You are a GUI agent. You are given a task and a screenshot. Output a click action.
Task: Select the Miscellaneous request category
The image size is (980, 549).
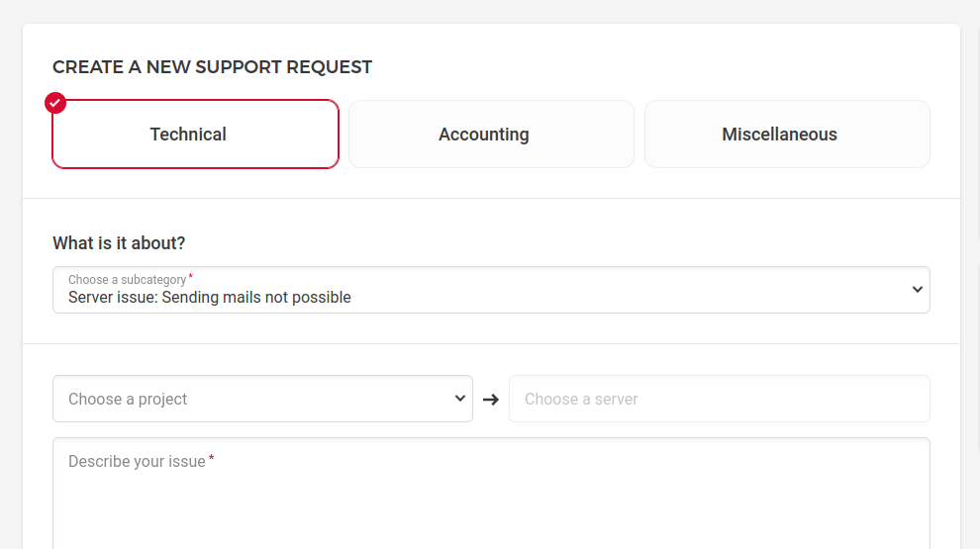pos(787,135)
